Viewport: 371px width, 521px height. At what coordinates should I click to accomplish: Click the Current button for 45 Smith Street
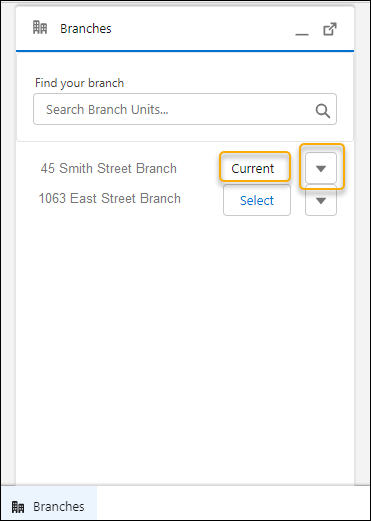[255, 167]
